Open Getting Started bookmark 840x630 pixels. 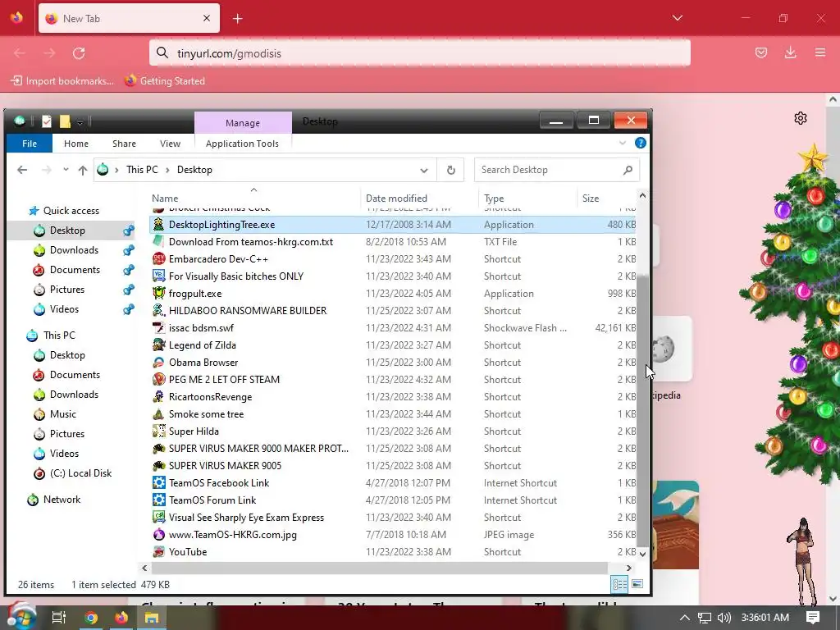coord(164,81)
